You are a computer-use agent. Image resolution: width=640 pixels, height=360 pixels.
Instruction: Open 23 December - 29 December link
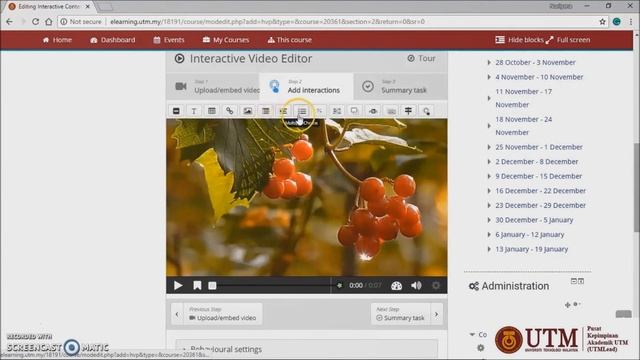point(540,205)
